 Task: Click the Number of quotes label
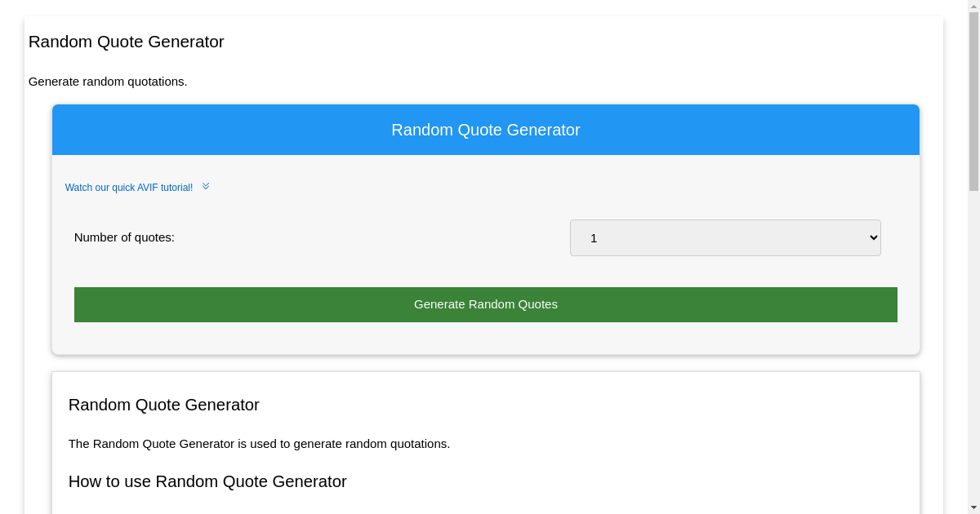pos(124,237)
